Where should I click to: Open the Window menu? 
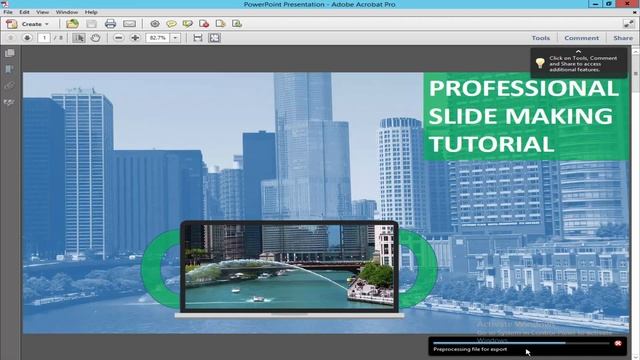pos(67,12)
